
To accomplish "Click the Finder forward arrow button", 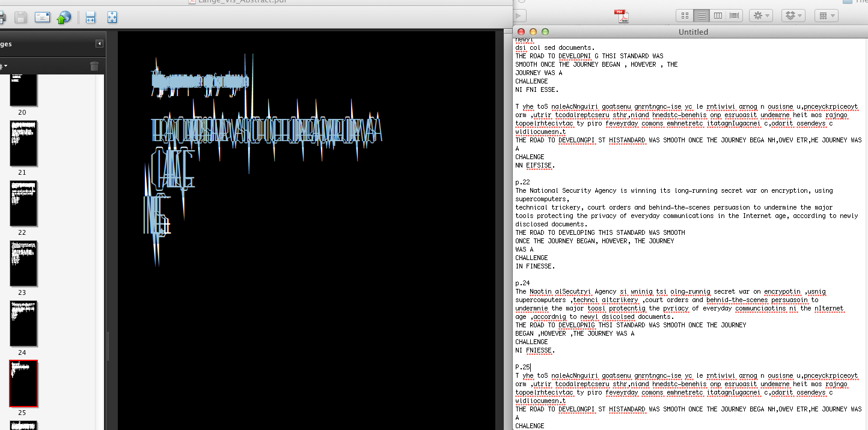I will 519,16.
